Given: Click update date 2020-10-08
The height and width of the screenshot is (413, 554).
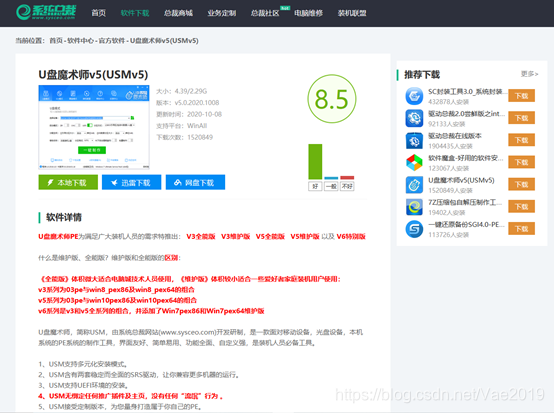Looking at the screenshot, I should coord(204,114).
